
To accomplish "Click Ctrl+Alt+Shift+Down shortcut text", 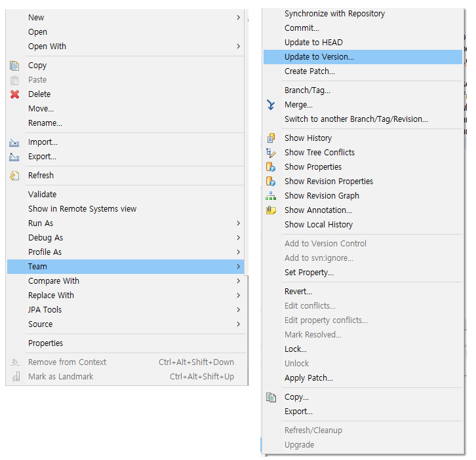I will coord(196,362).
